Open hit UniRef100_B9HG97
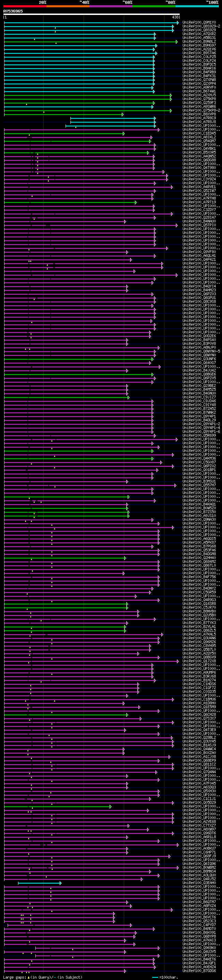Viewport: 222px width, 980px height. 199,45
